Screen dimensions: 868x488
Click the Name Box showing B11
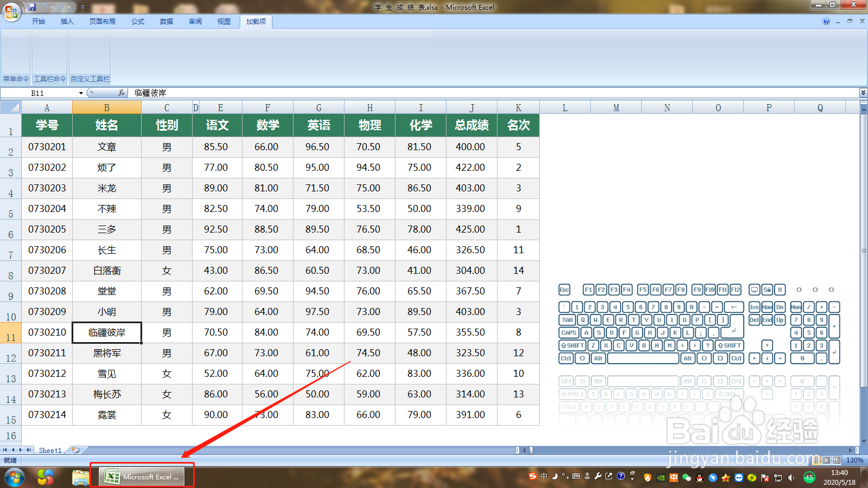click(39, 93)
